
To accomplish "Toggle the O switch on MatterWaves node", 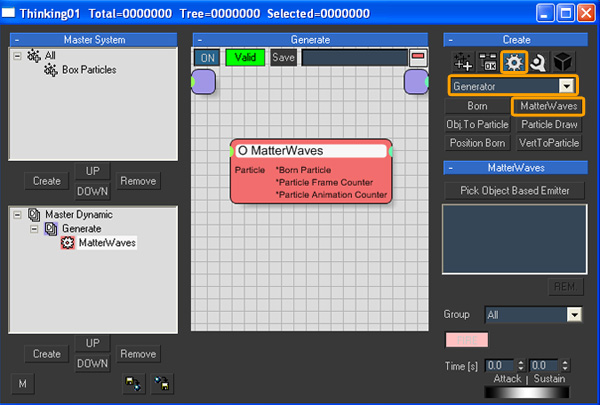I will point(243,151).
